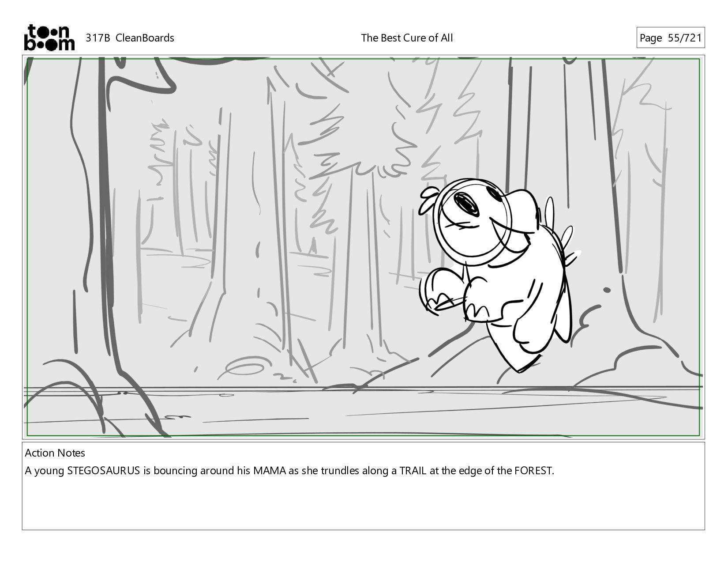Click the 'Page 55/721' box
This screenshot has width=728, height=563.
(670, 38)
